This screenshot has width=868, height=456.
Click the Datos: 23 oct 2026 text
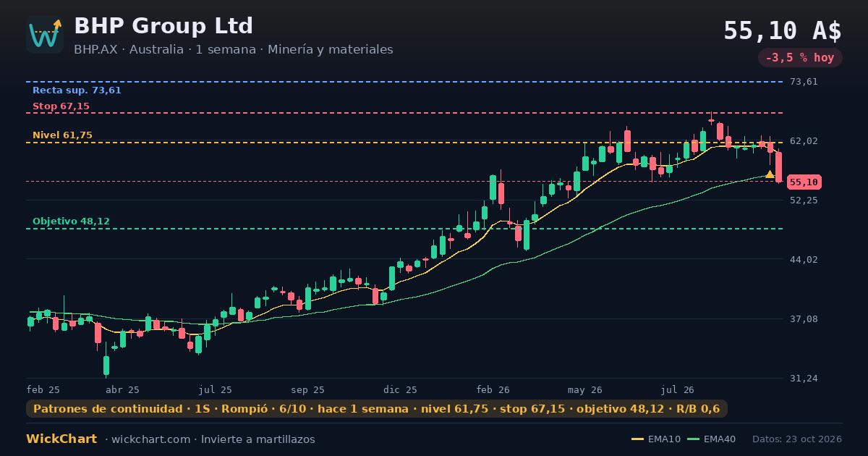pyautogui.click(x=797, y=439)
